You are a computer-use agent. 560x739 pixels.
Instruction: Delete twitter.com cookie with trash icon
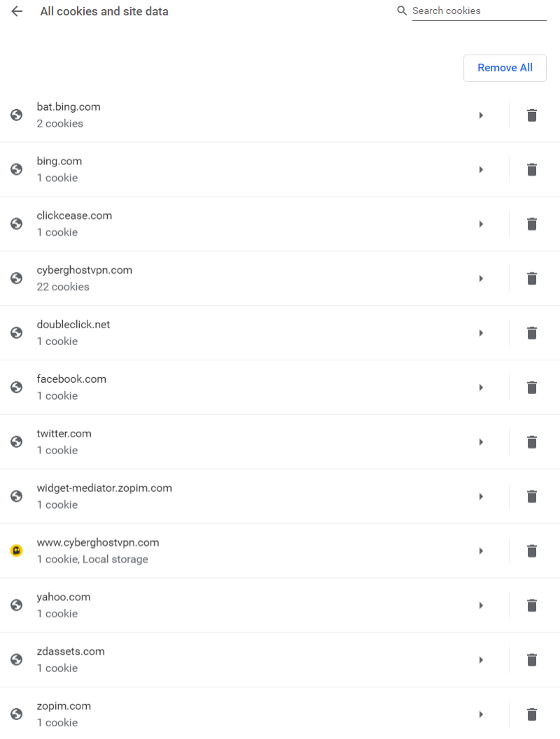(532, 442)
